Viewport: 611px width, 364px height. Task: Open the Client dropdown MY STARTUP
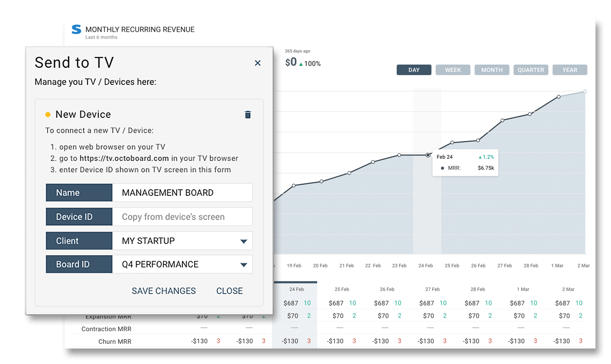click(182, 240)
